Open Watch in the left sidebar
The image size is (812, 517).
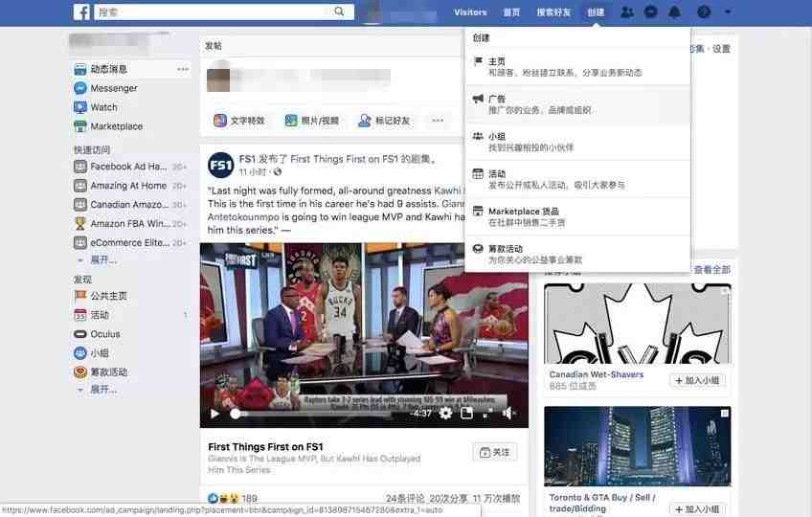[96, 107]
